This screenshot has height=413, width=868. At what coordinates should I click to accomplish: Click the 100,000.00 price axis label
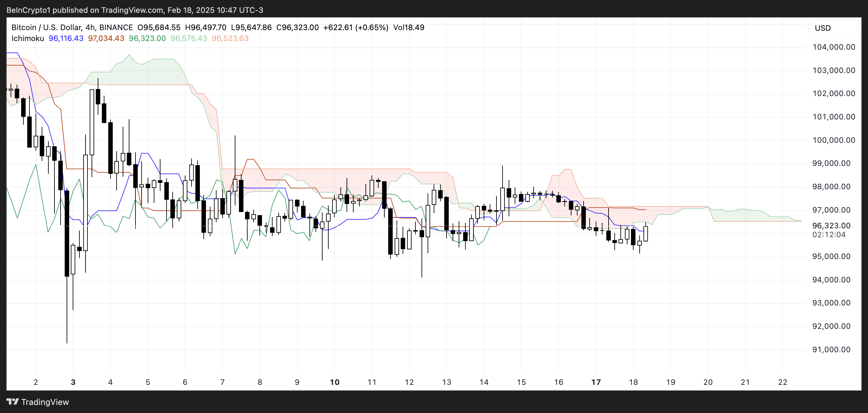coord(834,140)
